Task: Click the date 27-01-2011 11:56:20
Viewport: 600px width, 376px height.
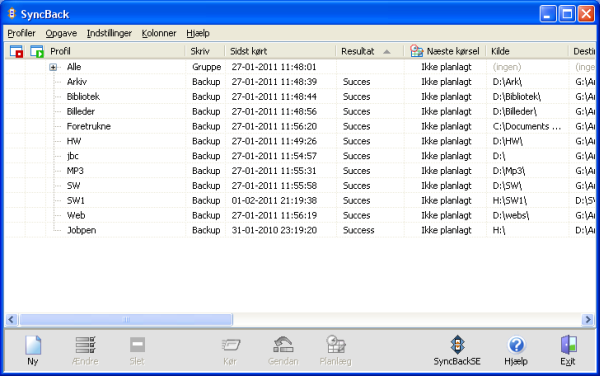Action: [x=274, y=127]
